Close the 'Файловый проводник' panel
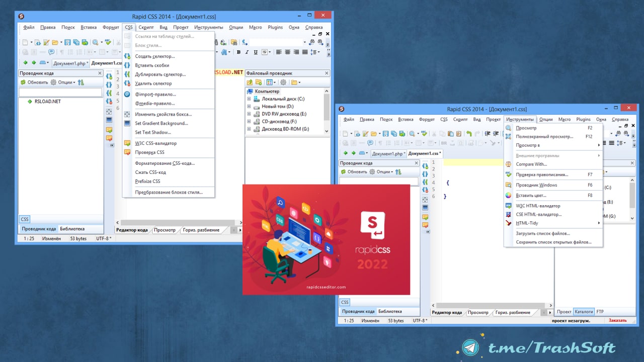 click(x=327, y=73)
